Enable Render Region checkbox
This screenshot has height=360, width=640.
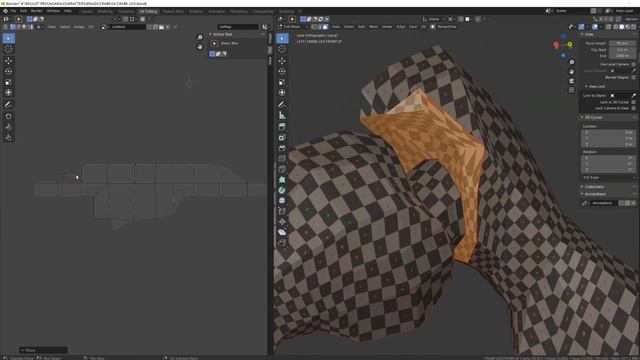pyautogui.click(x=633, y=77)
